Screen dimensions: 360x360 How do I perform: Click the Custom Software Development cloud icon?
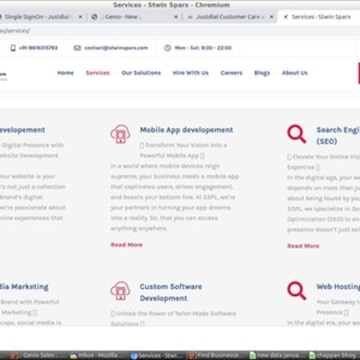[120, 291]
